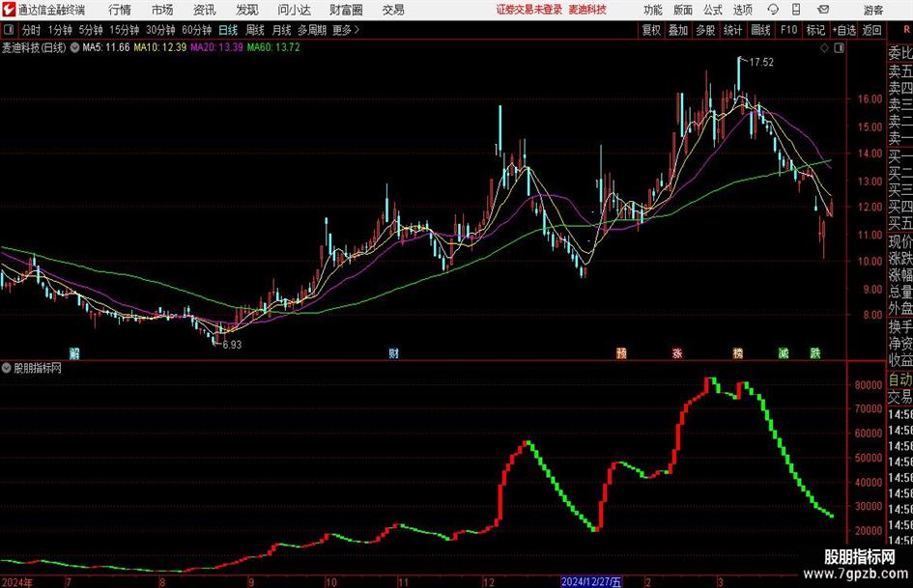This screenshot has width=913, height=588.
Task: Click the 跌 event marker on chart
Action: coord(815,353)
